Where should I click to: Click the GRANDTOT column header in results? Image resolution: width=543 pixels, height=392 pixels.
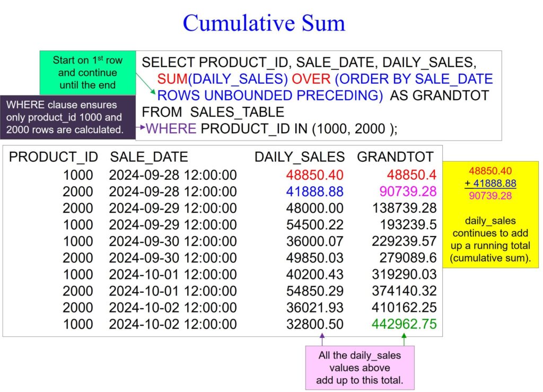(x=395, y=157)
